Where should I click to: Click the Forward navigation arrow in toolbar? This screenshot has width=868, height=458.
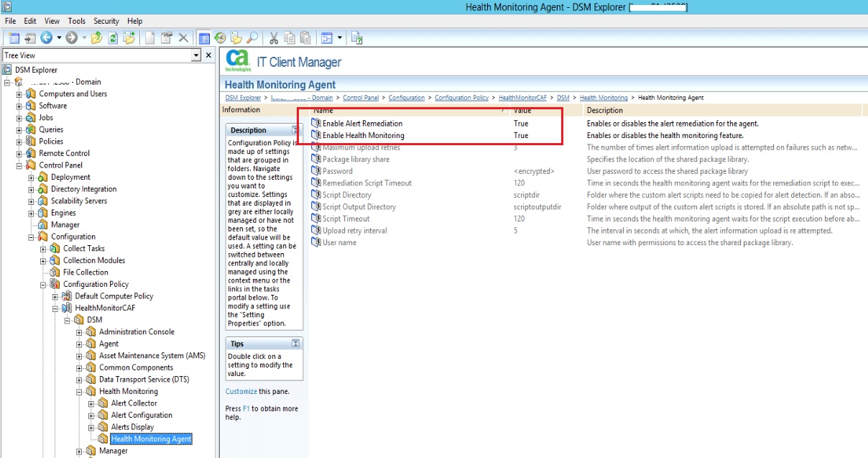[x=71, y=37]
